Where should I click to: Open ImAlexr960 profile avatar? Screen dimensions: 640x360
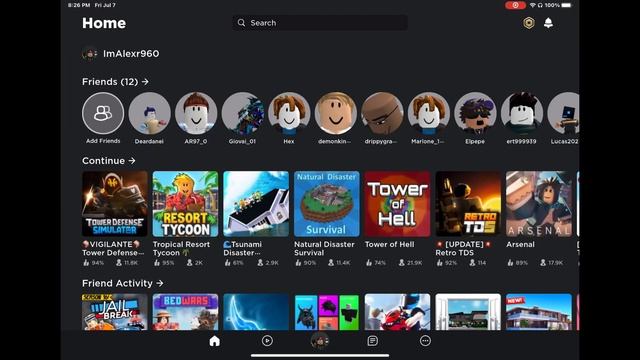[89, 53]
